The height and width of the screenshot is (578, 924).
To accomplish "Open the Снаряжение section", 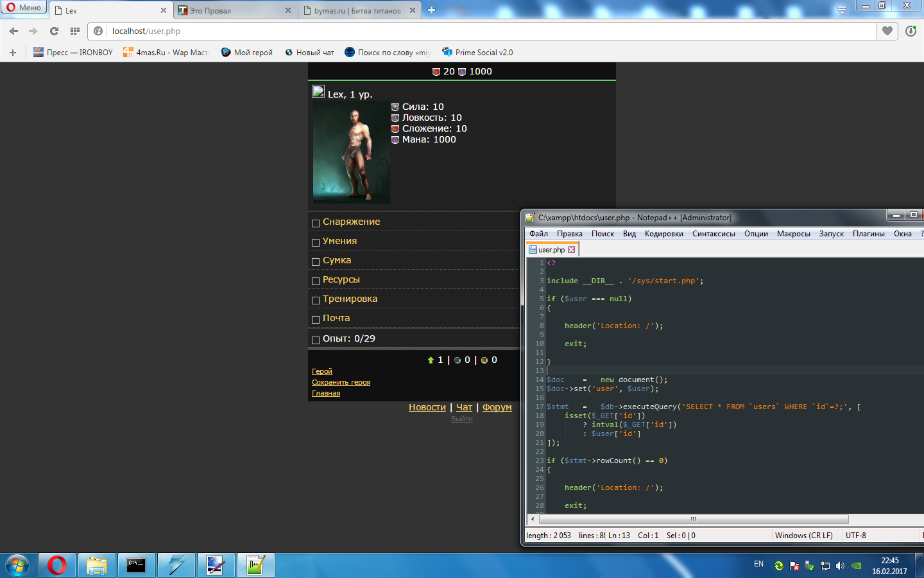I will (351, 222).
